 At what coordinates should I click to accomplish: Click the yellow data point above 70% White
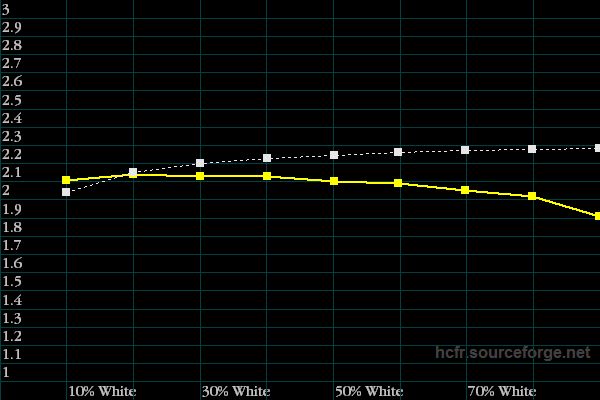click(x=465, y=190)
